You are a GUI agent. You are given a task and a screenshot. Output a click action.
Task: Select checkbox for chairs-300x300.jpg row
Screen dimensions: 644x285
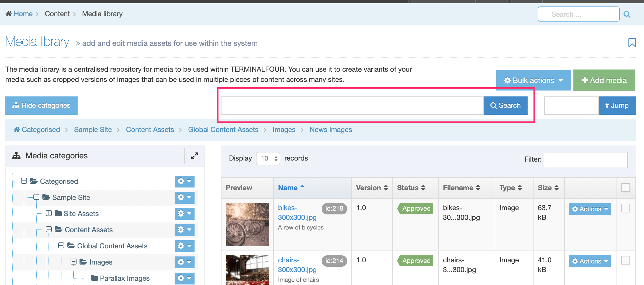tap(625, 260)
